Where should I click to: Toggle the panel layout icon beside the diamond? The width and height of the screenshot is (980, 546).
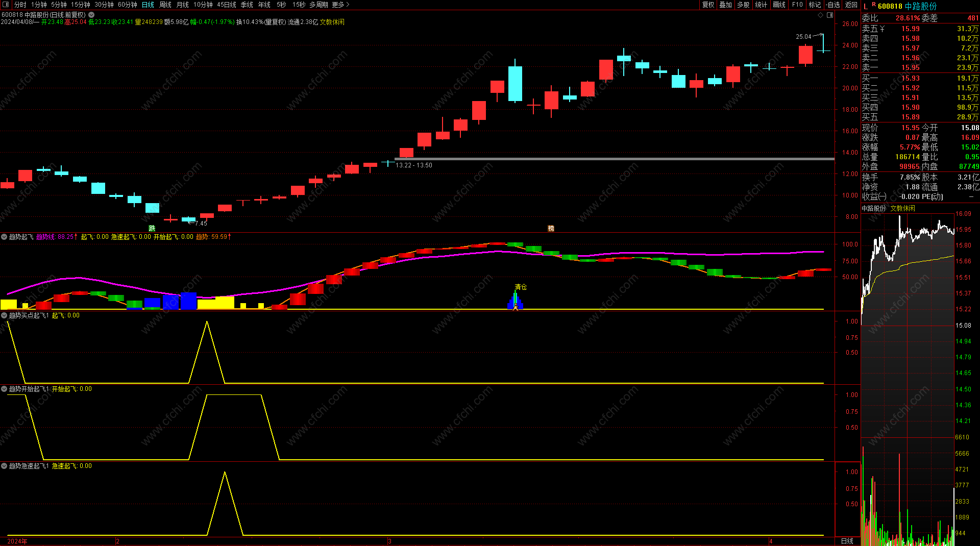coord(830,15)
